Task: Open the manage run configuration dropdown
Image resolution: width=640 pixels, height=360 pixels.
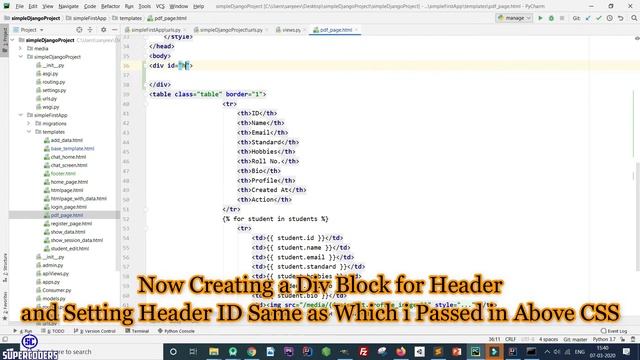Action: pyautogui.click(x=514, y=18)
